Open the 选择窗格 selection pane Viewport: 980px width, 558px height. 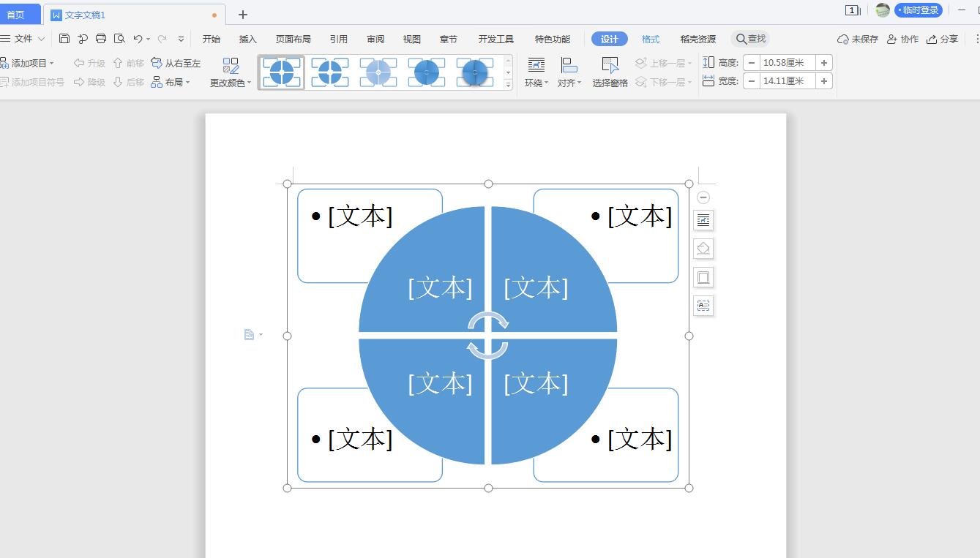tap(610, 70)
